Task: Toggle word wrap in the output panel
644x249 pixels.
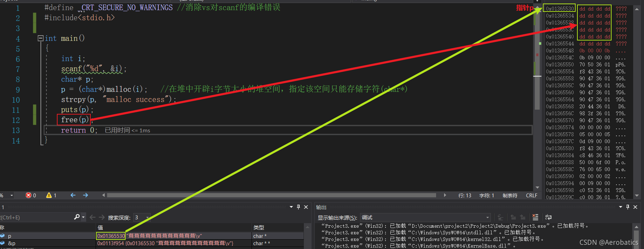Action: pos(548,217)
